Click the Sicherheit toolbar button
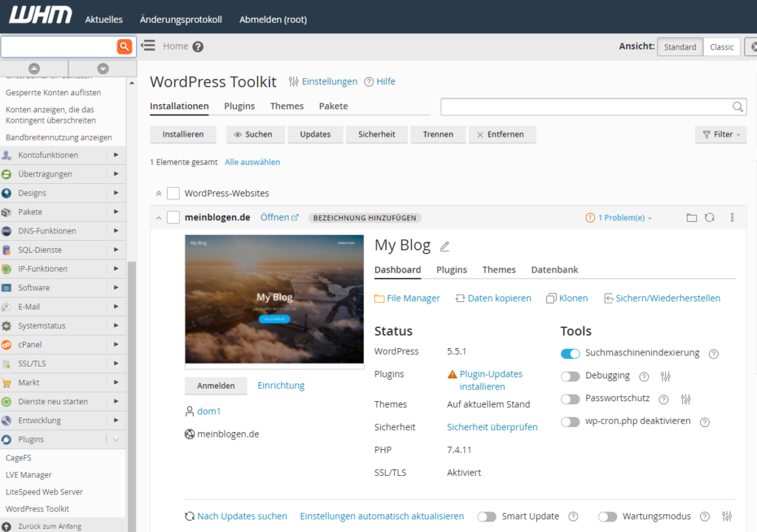757x532 pixels. pos(376,134)
